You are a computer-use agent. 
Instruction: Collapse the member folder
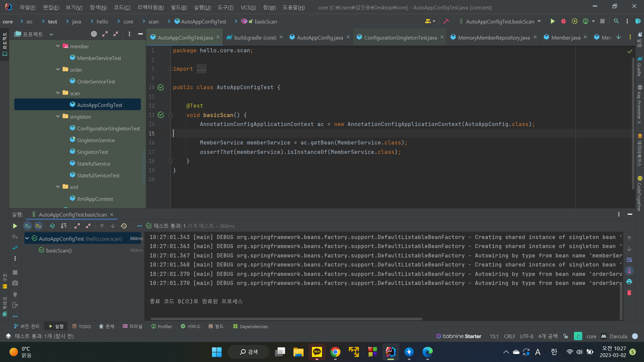[58, 46]
